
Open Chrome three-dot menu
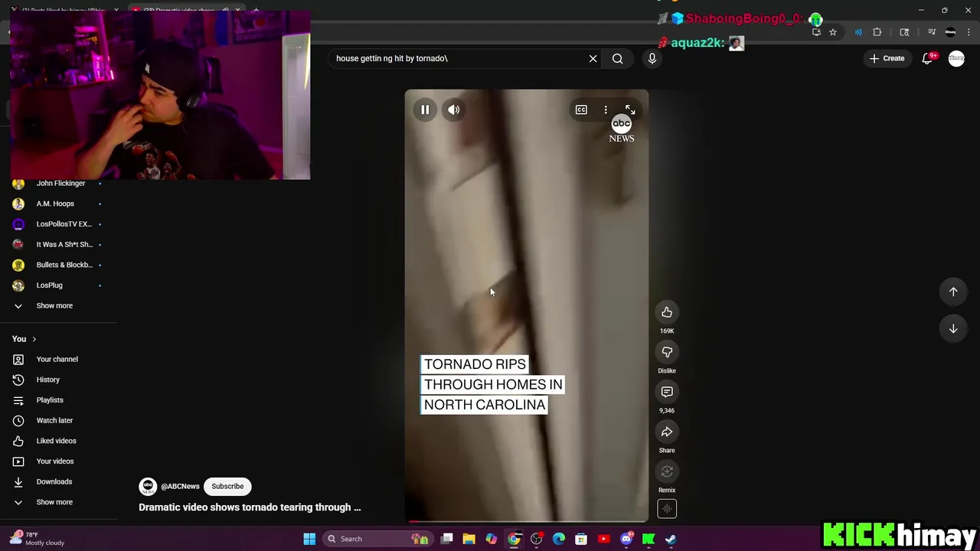(x=969, y=32)
